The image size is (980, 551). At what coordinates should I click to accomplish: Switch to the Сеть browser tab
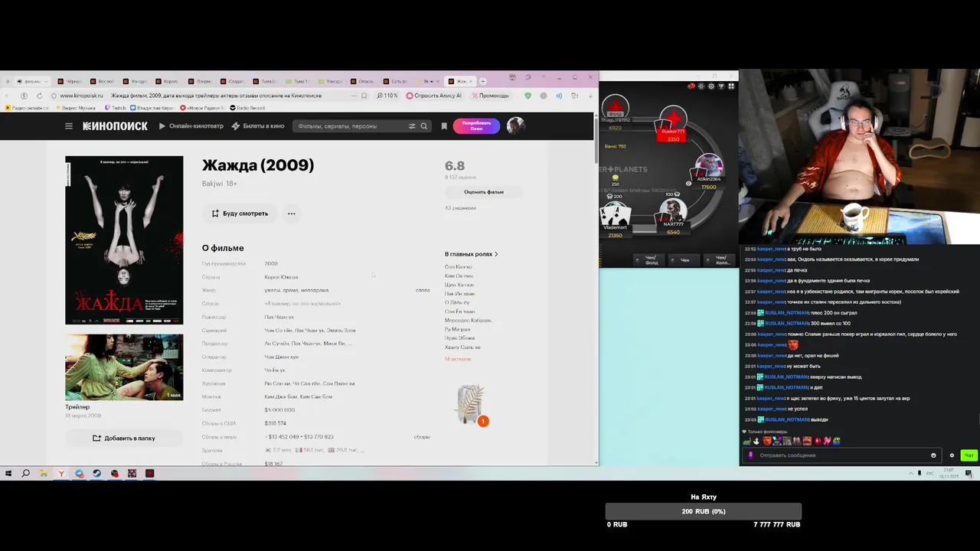click(396, 81)
